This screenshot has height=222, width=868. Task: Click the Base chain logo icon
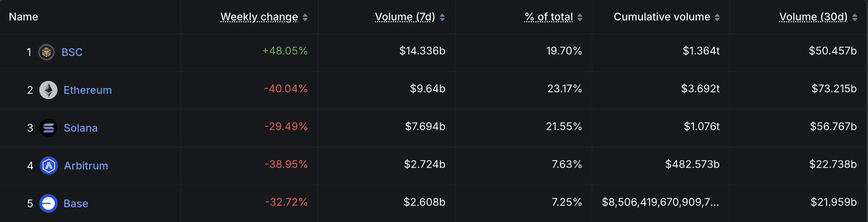(48, 203)
